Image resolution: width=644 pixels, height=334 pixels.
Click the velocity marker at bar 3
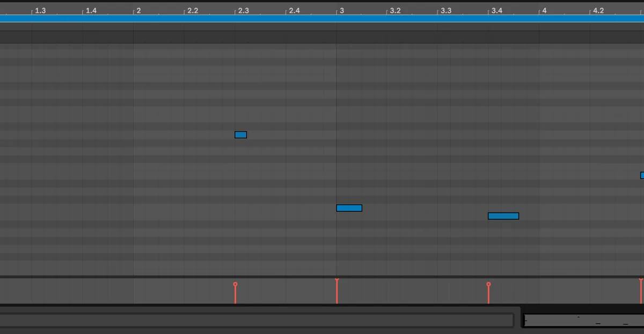pyautogui.click(x=336, y=281)
